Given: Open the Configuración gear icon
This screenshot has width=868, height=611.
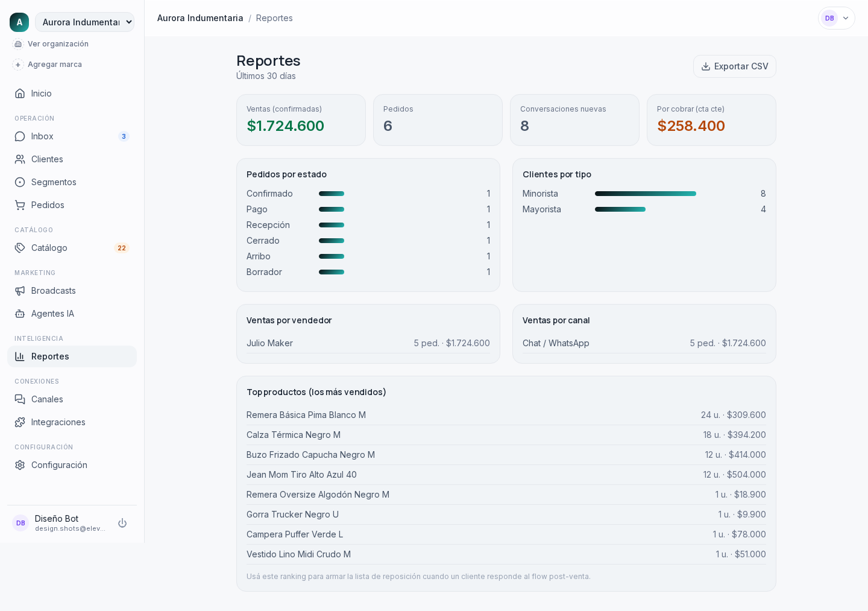Looking at the screenshot, I should [x=20, y=465].
